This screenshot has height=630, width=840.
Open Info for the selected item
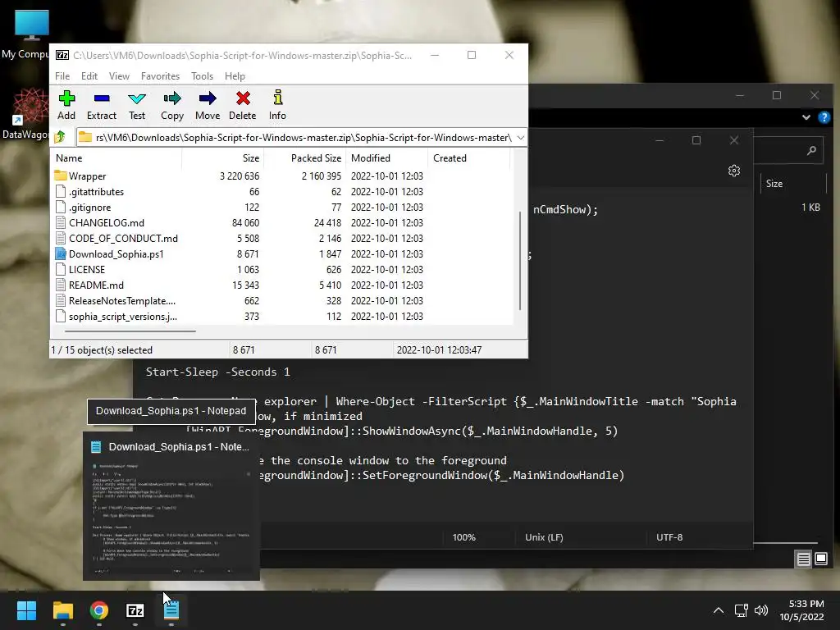point(277,105)
